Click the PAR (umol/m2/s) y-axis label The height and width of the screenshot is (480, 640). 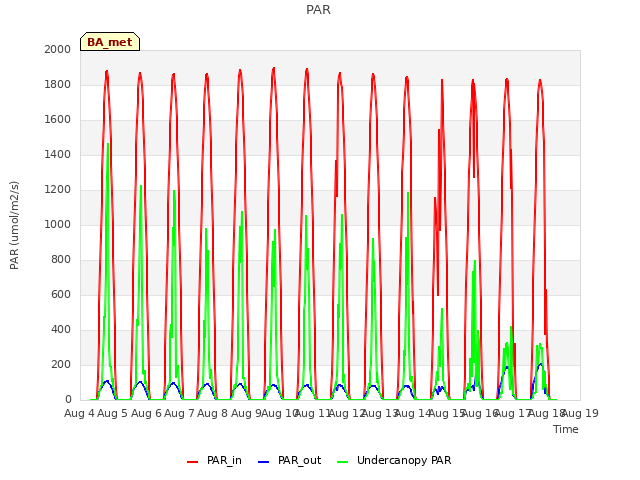coord(14,225)
